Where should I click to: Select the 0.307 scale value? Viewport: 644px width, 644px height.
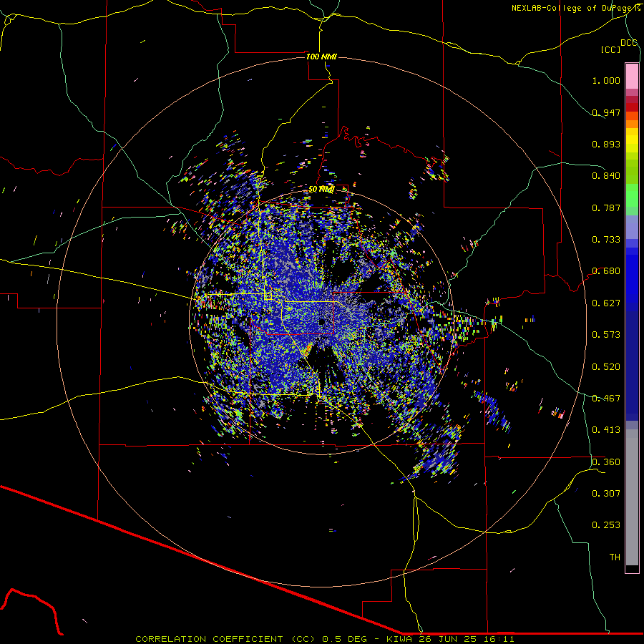(x=606, y=494)
